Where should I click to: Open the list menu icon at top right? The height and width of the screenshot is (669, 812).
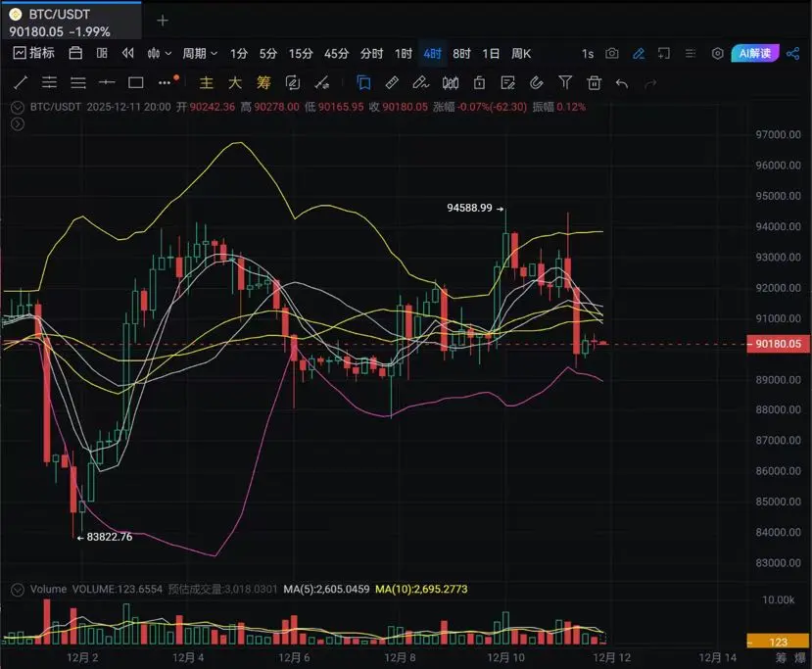[x=690, y=53]
